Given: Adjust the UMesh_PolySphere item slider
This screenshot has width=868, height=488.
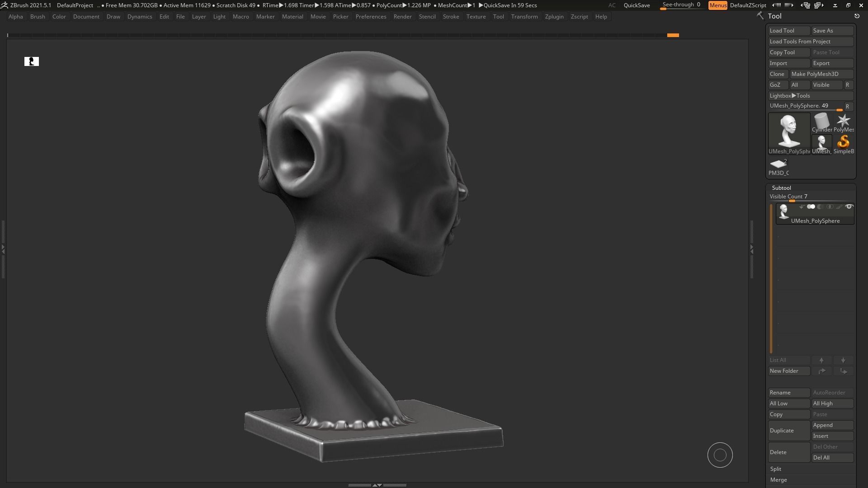Looking at the screenshot, I should 806,107.
